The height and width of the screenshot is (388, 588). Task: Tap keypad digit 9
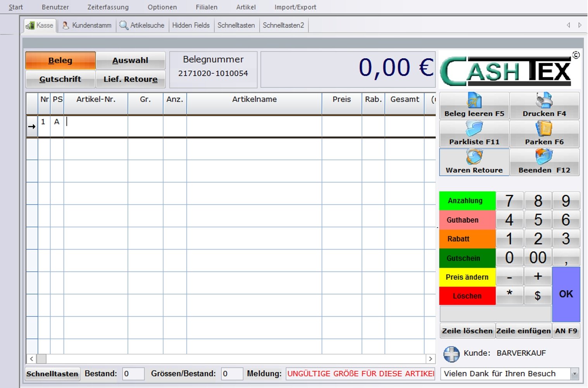[x=566, y=201]
